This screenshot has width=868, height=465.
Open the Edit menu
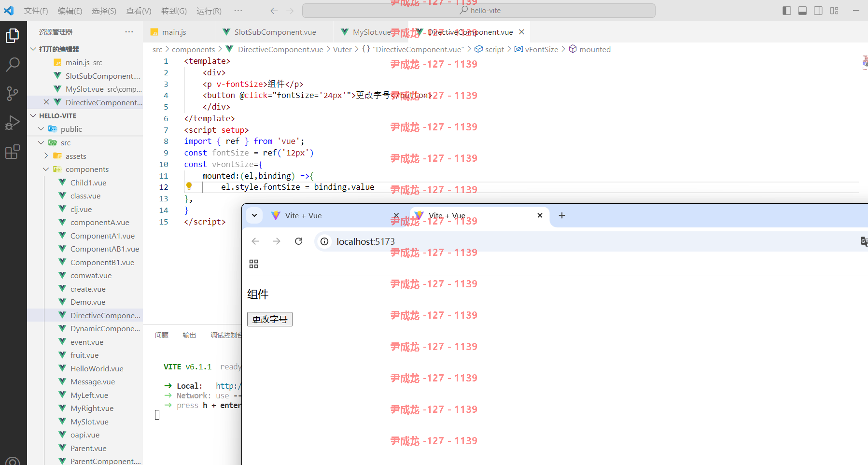[70, 11]
